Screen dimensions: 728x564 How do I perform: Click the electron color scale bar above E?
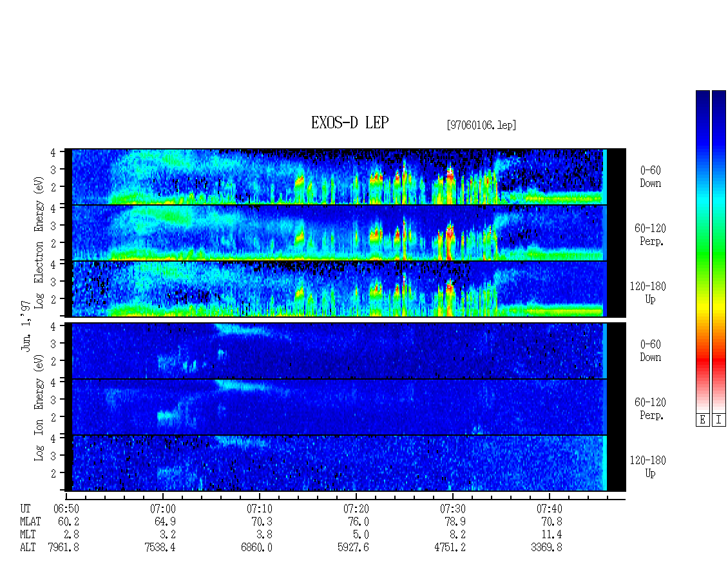coord(702,251)
